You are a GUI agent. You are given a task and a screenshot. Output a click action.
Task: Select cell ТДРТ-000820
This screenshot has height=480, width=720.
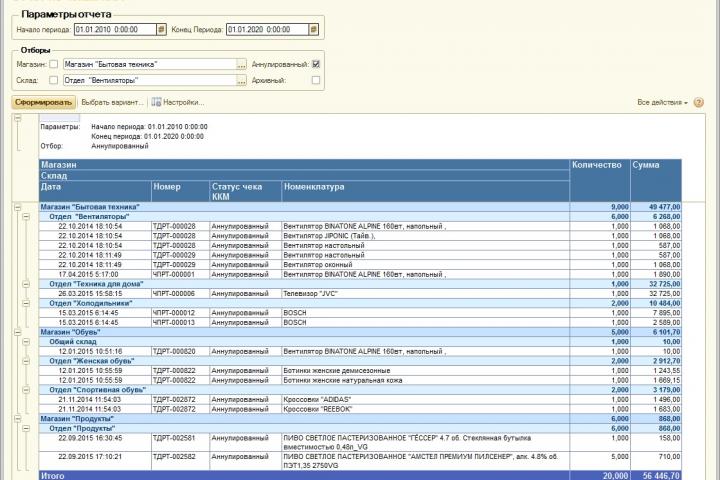[x=180, y=351]
